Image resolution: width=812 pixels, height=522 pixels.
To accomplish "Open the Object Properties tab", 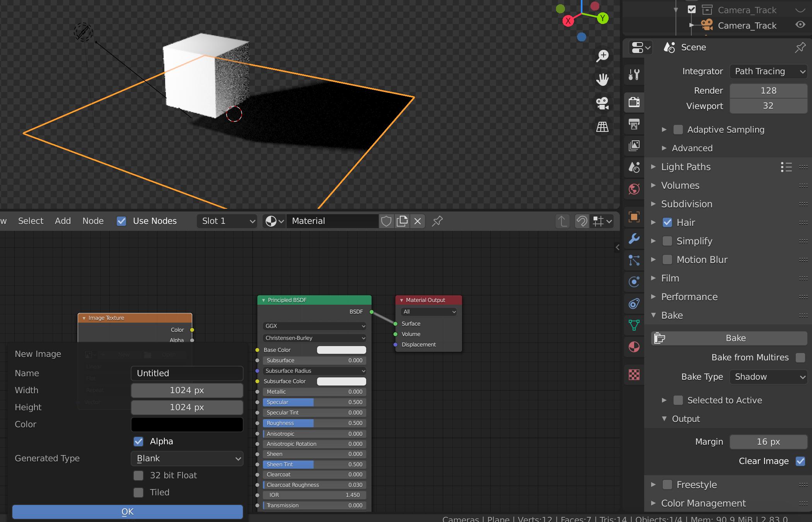I will [x=635, y=217].
